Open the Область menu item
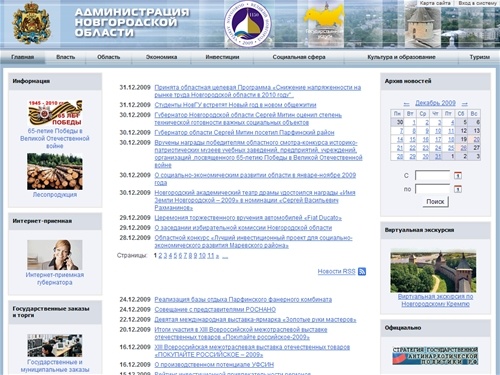This screenshot has height=375, width=500. pos(109,57)
